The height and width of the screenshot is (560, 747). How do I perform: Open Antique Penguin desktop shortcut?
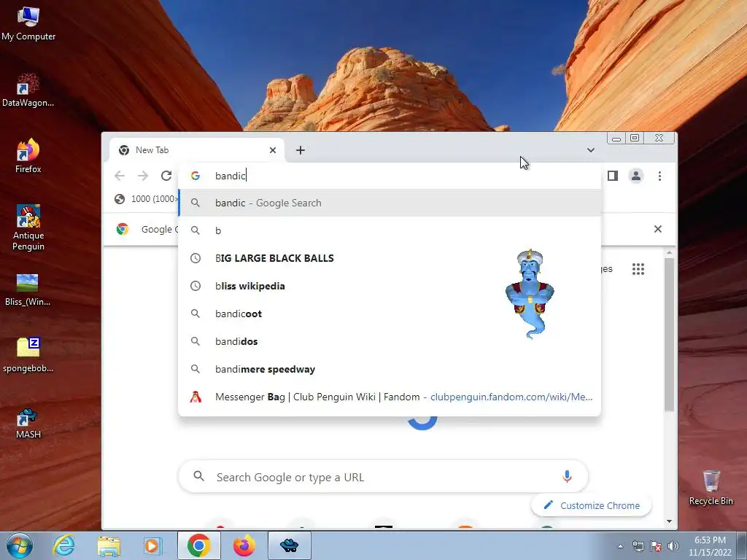28,228
